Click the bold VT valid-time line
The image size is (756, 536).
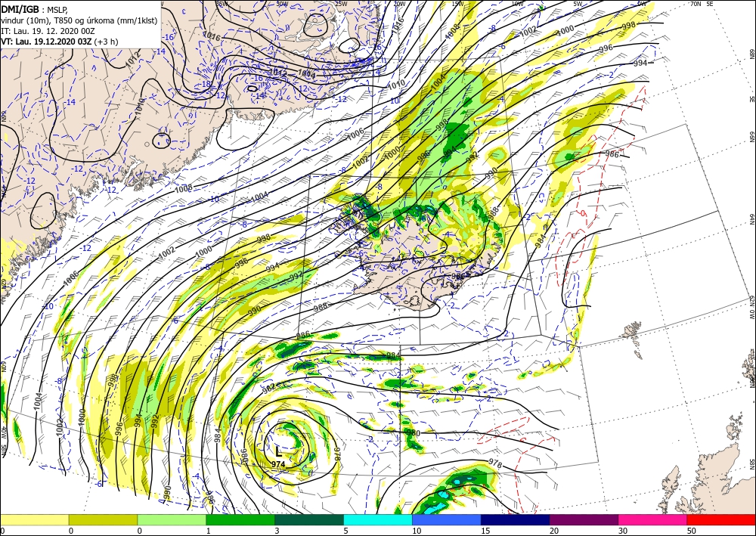[60, 42]
